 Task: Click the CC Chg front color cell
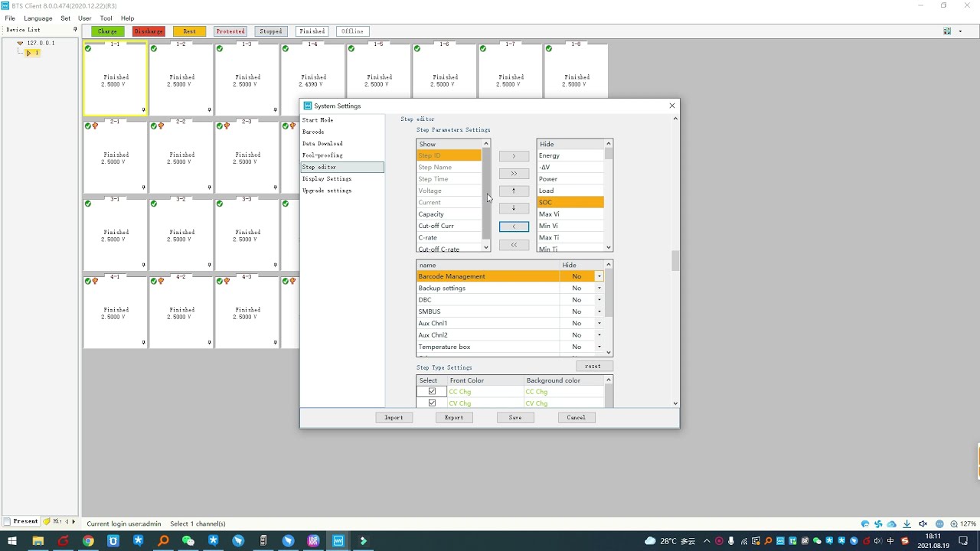click(x=485, y=392)
